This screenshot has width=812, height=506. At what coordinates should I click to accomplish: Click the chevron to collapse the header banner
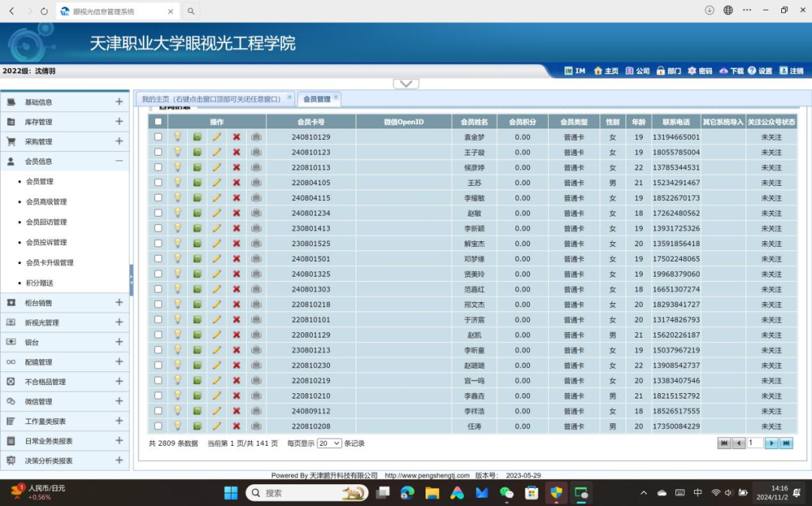406,84
